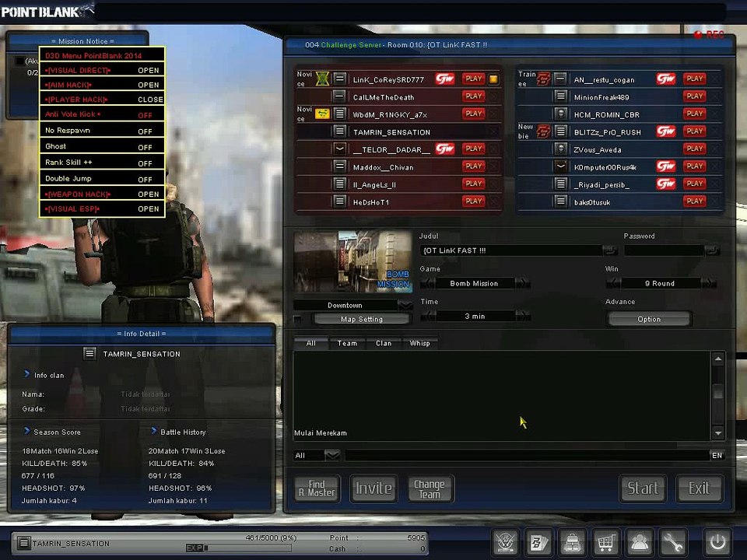
Task: Open the Downtown map dropdown
Action: click(x=405, y=305)
